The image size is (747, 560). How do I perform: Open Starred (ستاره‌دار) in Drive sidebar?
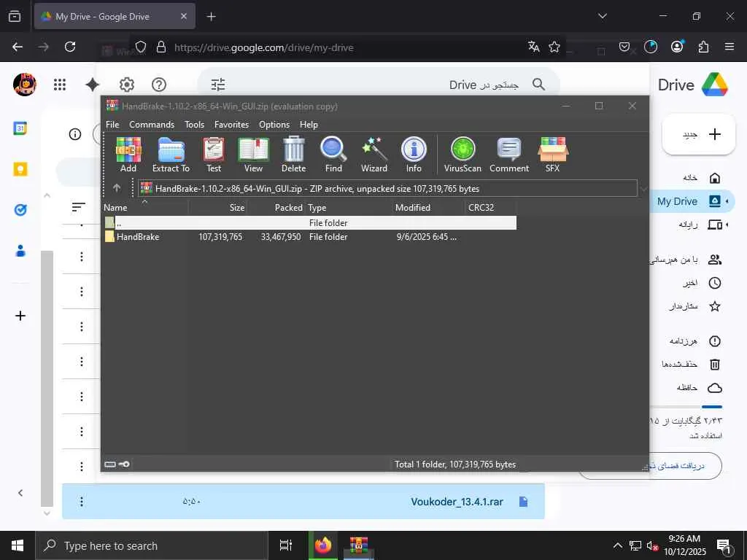click(x=694, y=306)
